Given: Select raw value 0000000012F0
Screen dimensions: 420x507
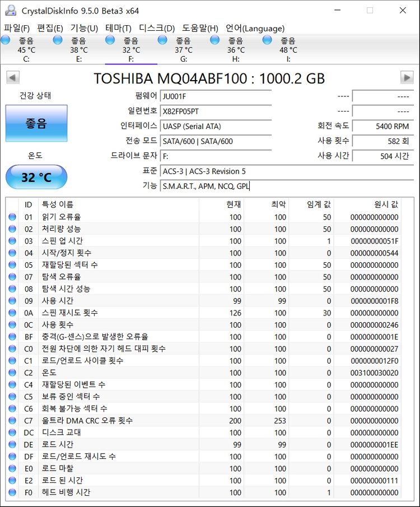Looking at the screenshot, I should pos(375,361).
